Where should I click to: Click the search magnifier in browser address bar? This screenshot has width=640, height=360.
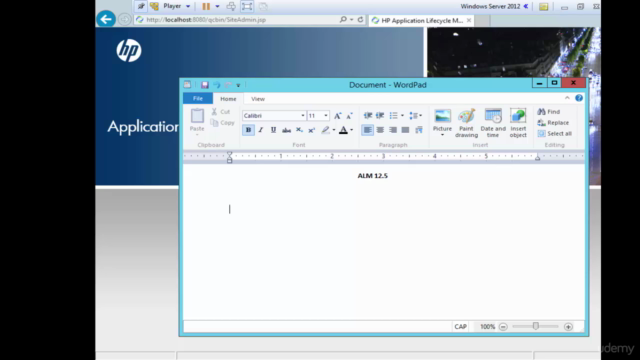coord(343,19)
